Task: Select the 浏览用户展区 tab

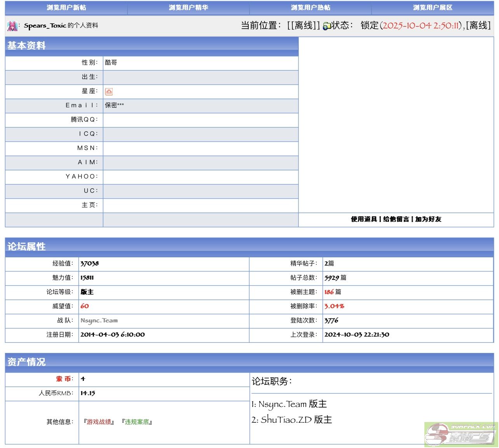Action: 433,8
